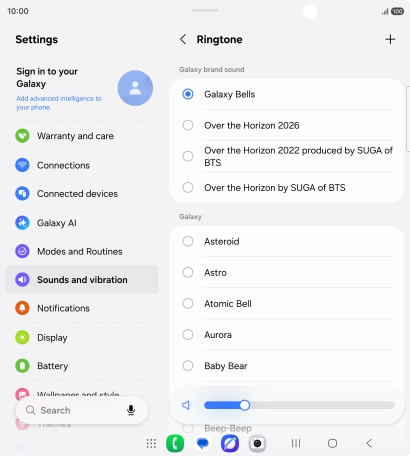
Task: Tap the profile avatar icon
Action: coord(135,88)
